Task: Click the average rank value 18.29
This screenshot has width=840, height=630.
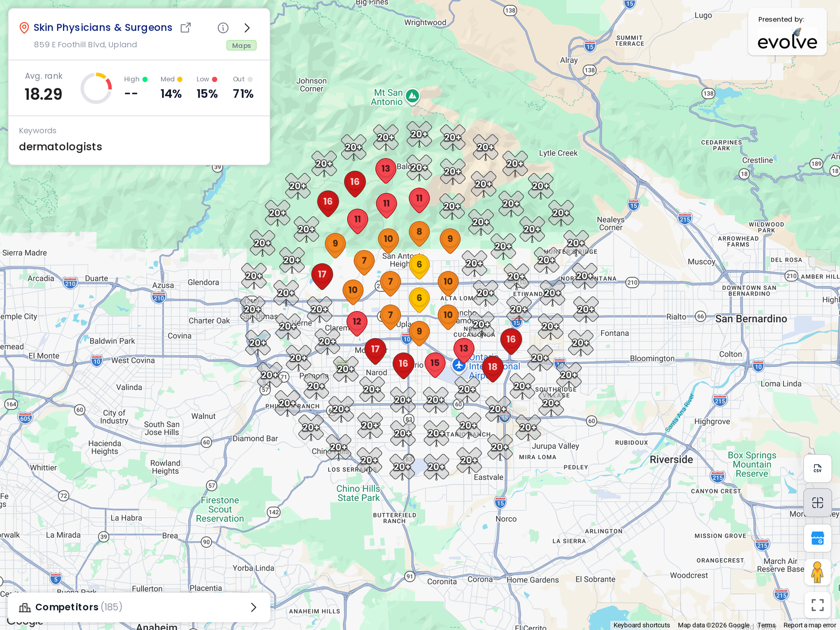Action: point(43,94)
